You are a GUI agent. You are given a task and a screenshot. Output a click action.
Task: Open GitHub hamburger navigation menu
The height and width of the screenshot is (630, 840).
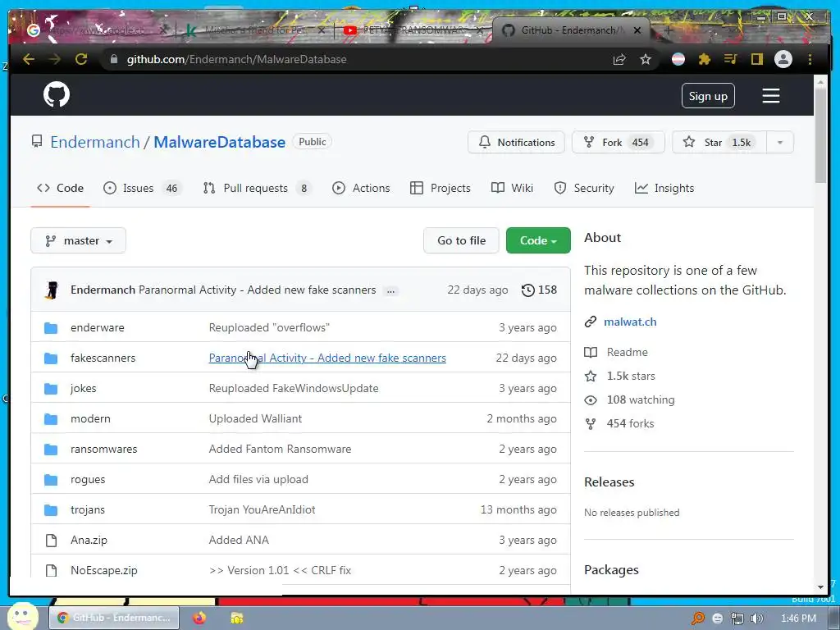(771, 96)
